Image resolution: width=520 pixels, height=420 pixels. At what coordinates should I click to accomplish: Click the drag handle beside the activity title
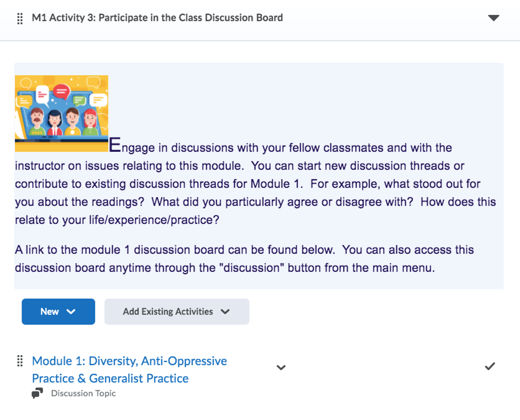(x=20, y=17)
